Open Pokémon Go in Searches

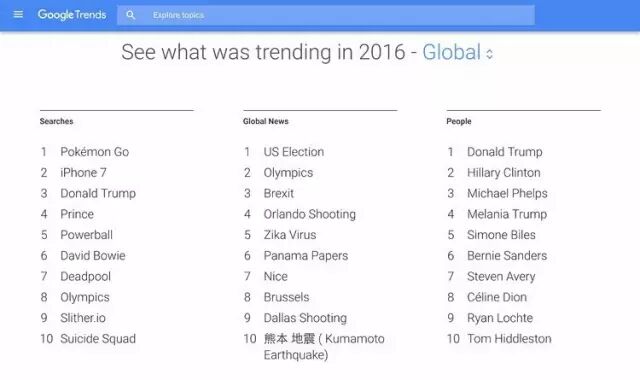(95, 152)
